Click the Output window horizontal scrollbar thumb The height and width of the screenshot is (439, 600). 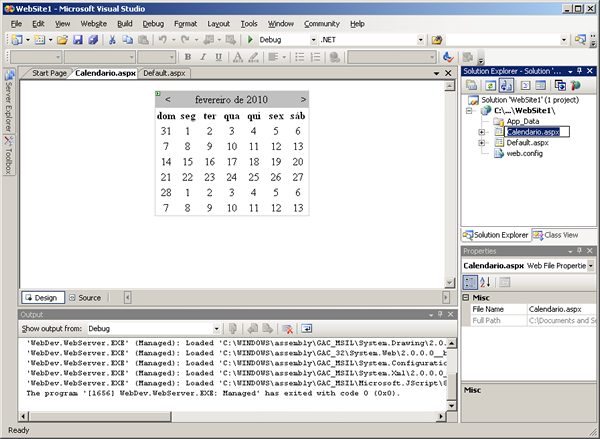[101, 416]
